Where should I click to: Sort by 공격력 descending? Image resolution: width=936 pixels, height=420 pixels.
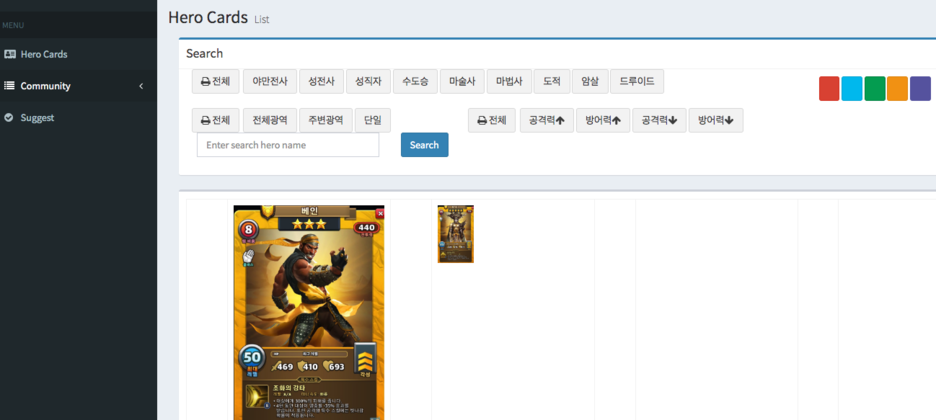(659, 120)
